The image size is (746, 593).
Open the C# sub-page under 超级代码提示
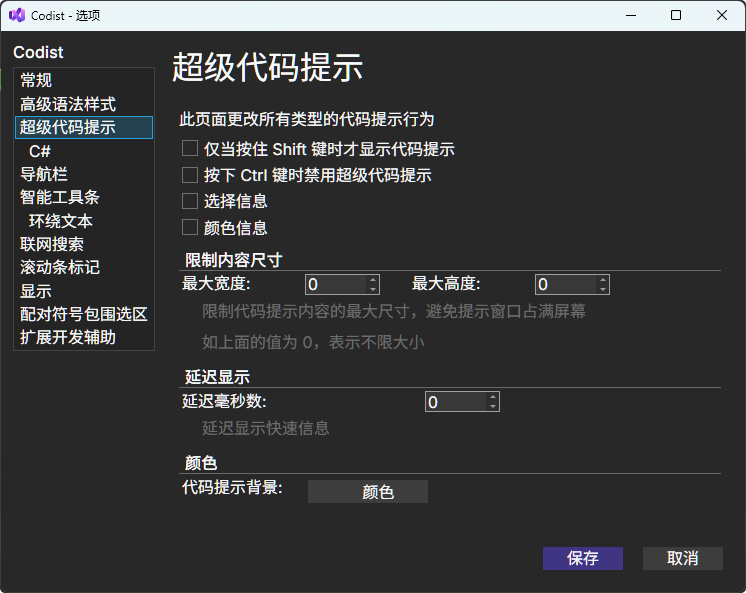point(40,151)
